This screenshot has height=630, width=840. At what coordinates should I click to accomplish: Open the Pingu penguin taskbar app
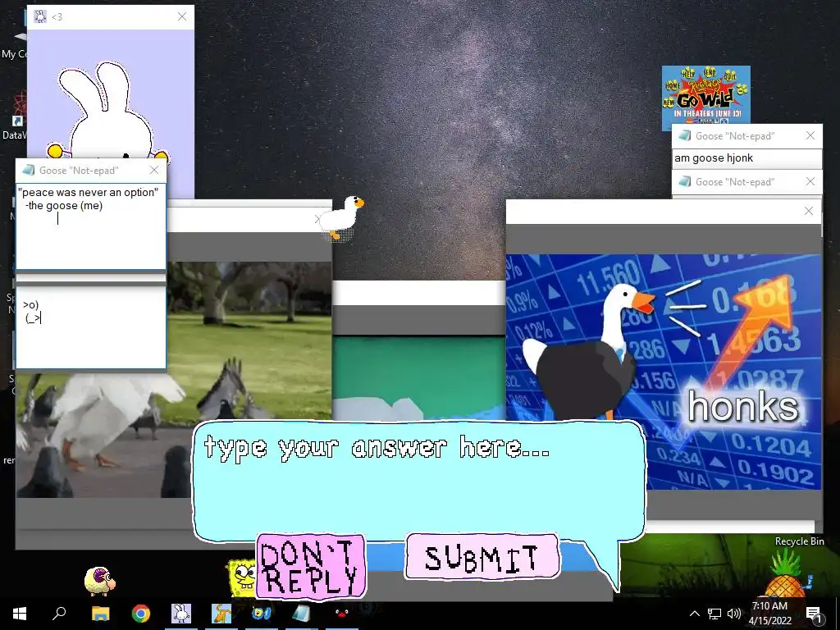(342, 614)
